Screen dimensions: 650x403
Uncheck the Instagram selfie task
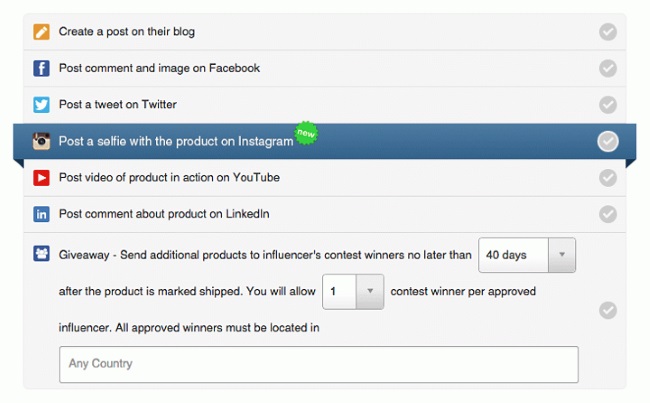coord(608,141)
